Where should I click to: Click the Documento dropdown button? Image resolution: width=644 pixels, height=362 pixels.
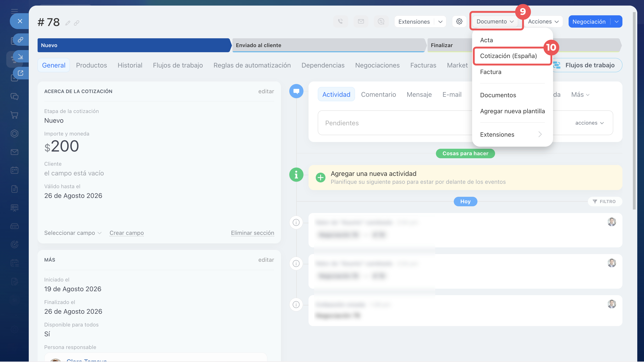click(x=495, y=22)
